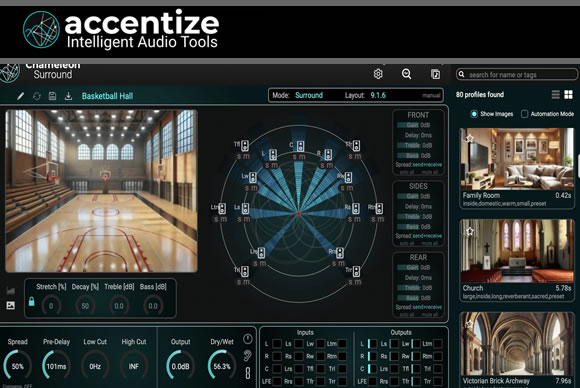Click the download import icon
Image resolution: width=580 pixels, height=388 pixels.
pyautogui.click(x=68, y=96)
